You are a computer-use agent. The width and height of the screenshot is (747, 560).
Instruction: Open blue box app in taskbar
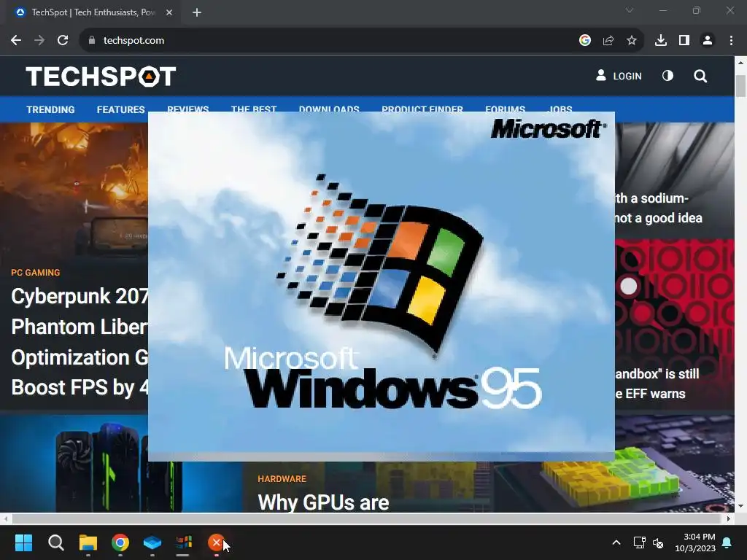pos(152,542)
